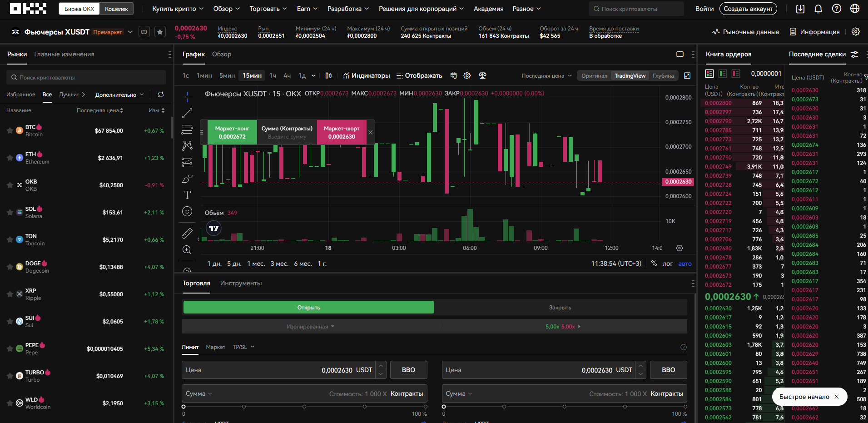Select the ruler measure tool
Viewport: 868px width, 423px height.
click(x=187, y=233)
